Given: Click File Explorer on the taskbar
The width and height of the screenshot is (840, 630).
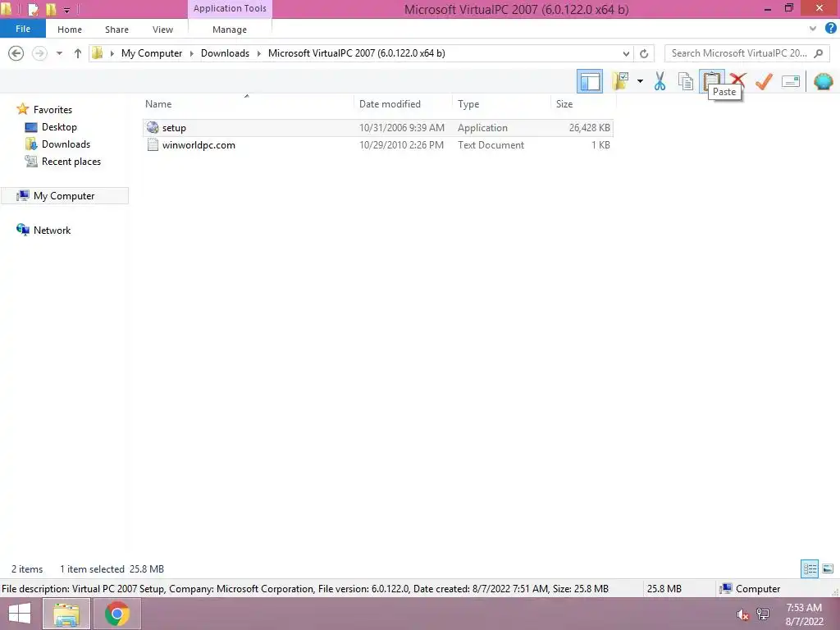Looking at the screenshot, I should point(66,614).
